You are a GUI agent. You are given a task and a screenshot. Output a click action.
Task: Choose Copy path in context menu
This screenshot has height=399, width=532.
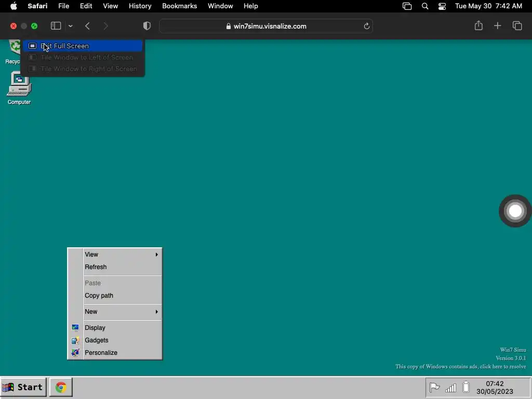(x=115, y=296)
